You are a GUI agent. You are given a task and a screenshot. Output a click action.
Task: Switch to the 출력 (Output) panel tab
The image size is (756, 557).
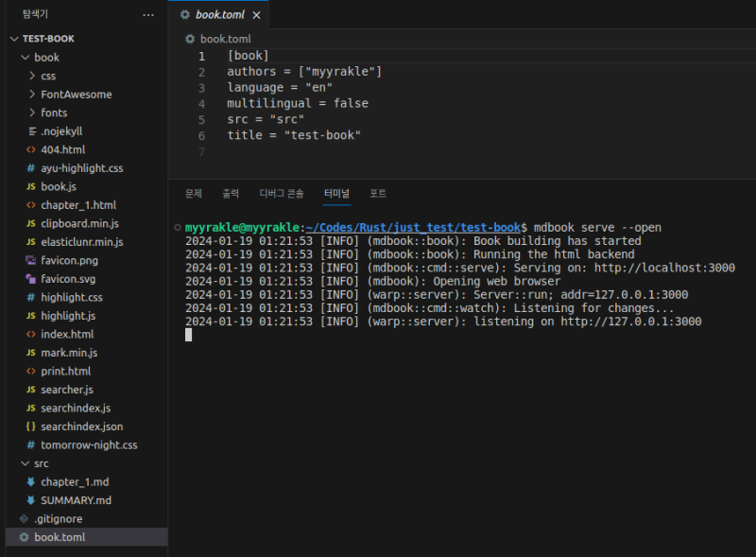coord(231,193)
